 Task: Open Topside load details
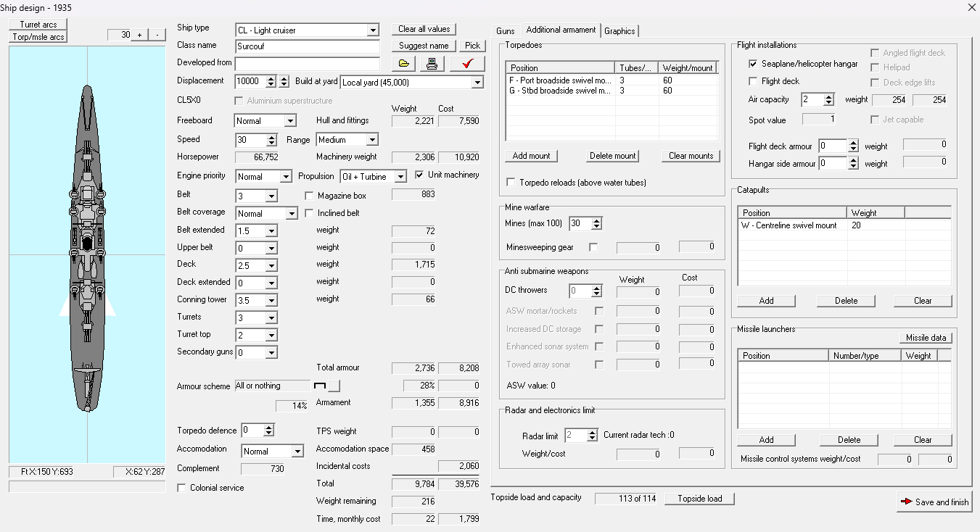700,499
